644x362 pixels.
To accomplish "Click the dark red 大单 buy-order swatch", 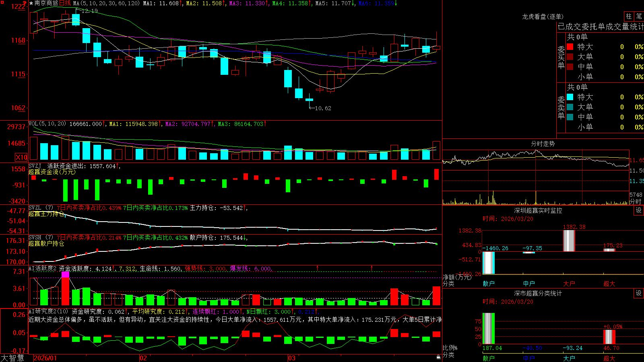I will [x=570, y=57].
